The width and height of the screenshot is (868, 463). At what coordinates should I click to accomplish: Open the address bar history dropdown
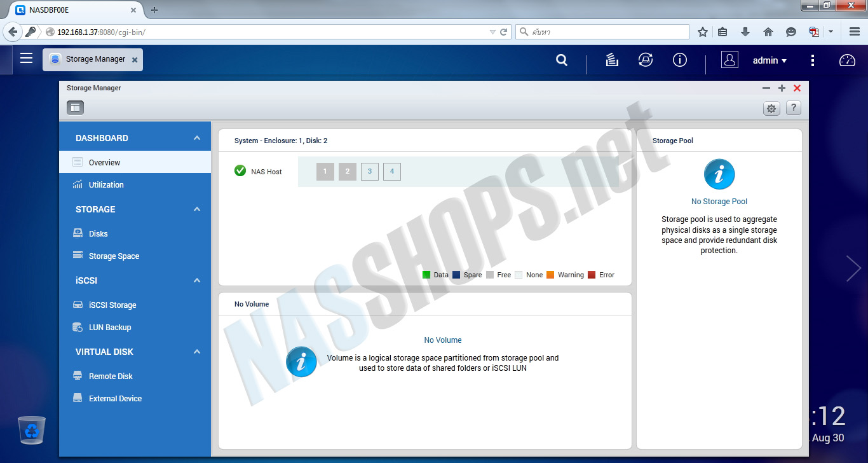tap(492, 32)
